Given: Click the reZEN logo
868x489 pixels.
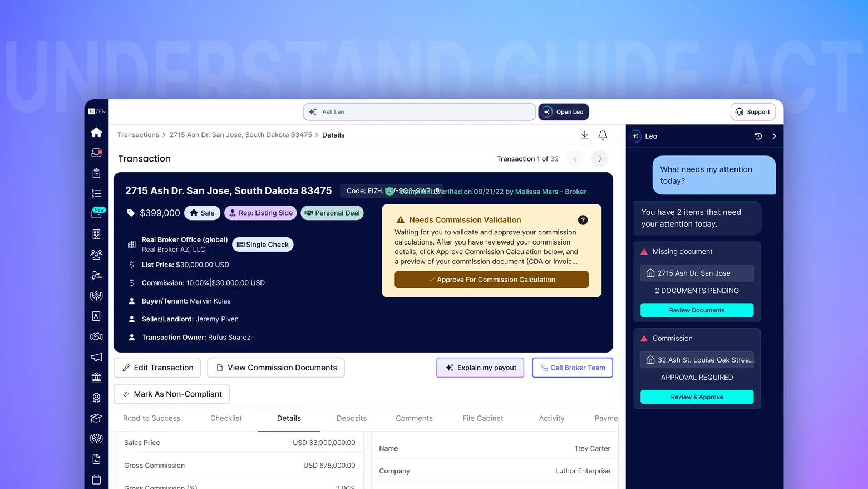Looking at the screenshot, I should click(x=97, y=111).
